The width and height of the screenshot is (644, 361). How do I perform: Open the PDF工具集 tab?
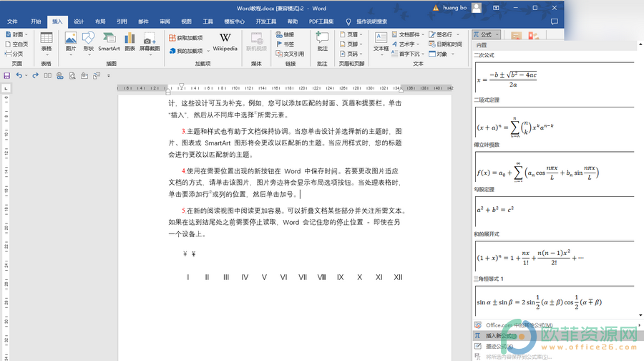pos(321,21)
